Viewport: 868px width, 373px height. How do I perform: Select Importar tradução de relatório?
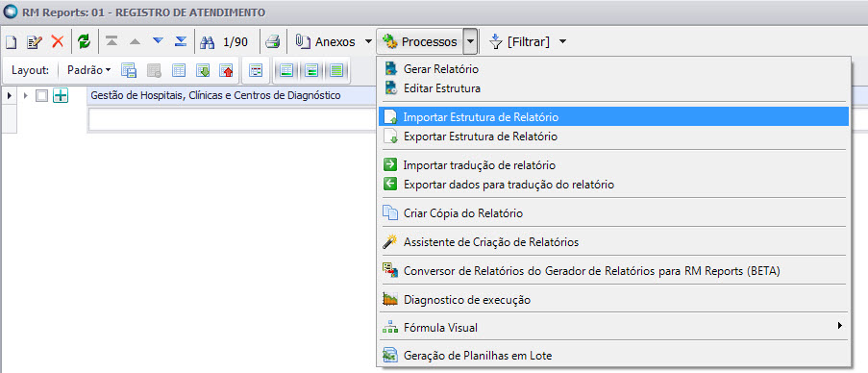coord(612,165)
